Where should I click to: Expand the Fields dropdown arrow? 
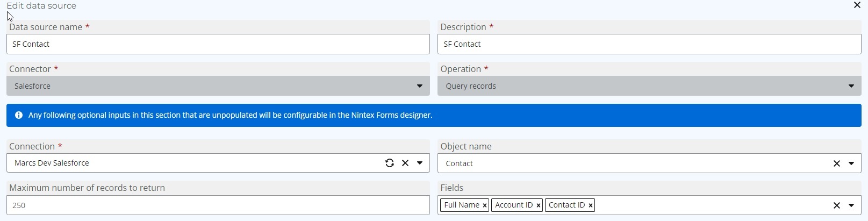851,205
